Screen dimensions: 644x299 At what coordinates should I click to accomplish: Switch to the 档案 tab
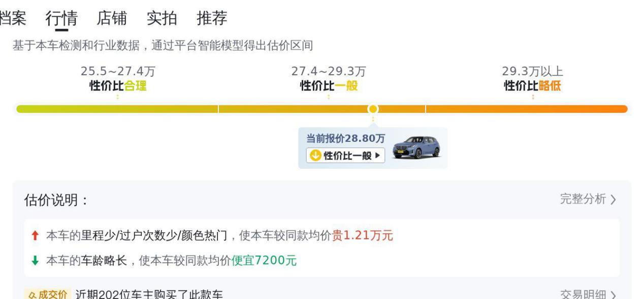pos(13,18)
